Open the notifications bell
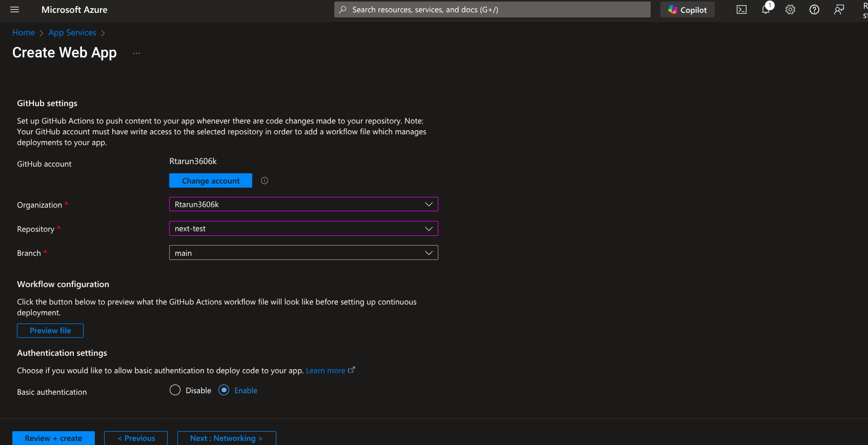 (x=766, y=9)
